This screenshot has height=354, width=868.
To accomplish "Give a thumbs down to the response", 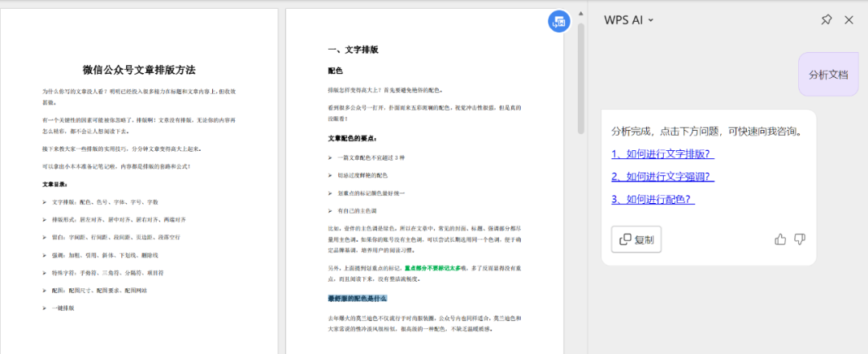I will (x=800, y=239).
